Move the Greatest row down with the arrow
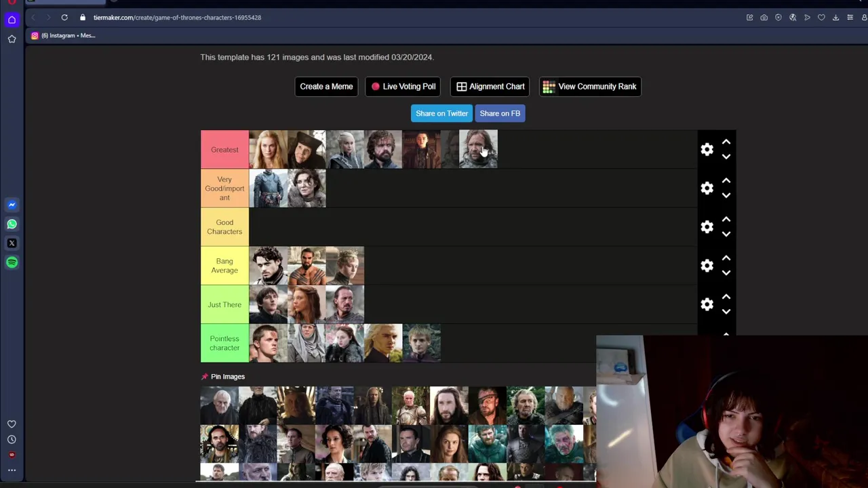The width and height of the screenshot is (868, 488). coord(726,157)
